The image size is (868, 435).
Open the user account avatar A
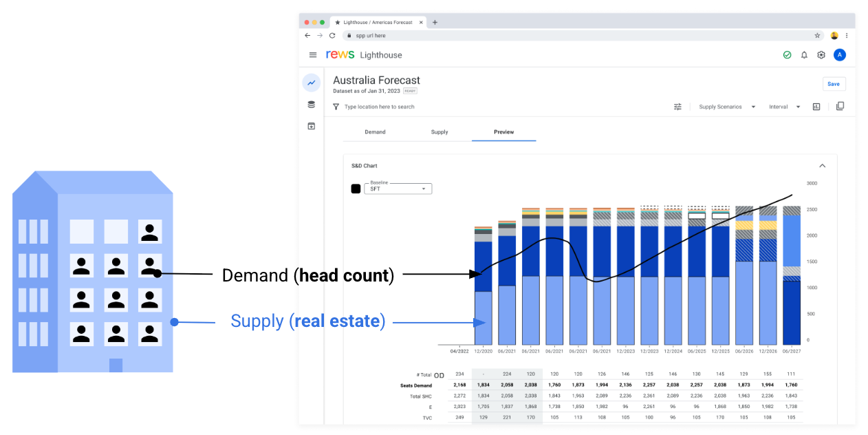(x=839, y=55)
